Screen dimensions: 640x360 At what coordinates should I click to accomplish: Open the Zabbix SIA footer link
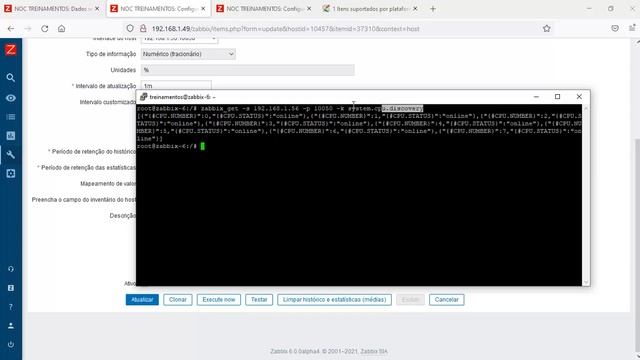(x=374, y=351)
